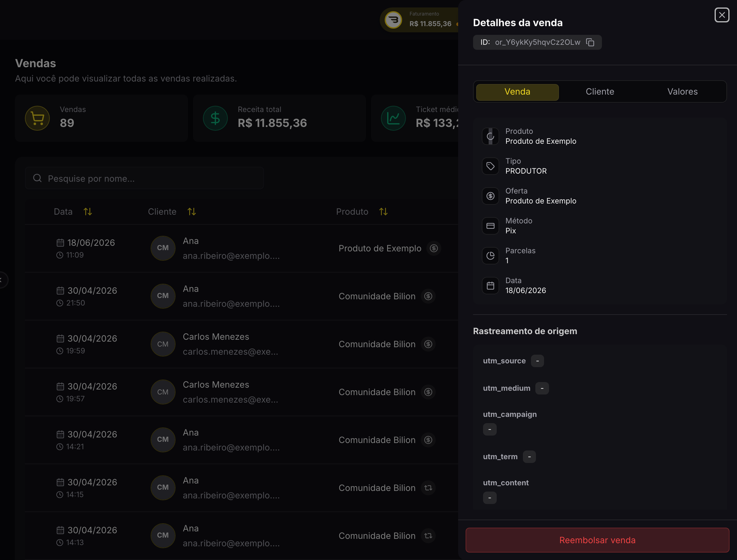This screenshot has width=737, height=560.
Task: Click the utm_campaign label
Action: click(510, 414)
